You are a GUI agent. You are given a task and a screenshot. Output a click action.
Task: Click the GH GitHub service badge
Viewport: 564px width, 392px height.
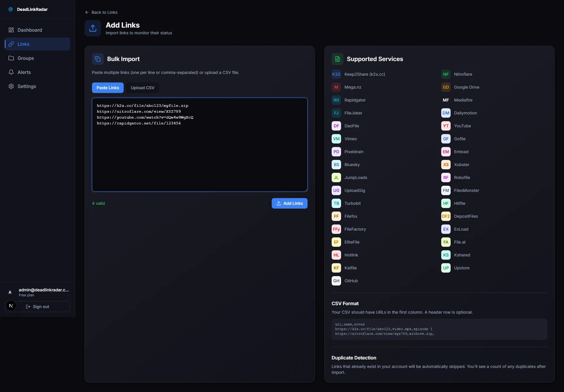pos(336,281)
